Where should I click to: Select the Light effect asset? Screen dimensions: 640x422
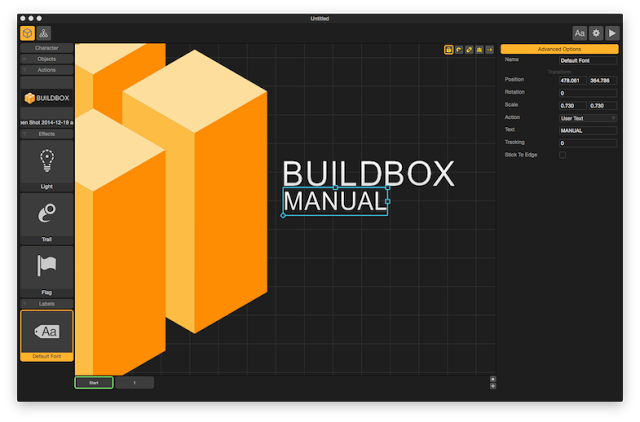47,166
